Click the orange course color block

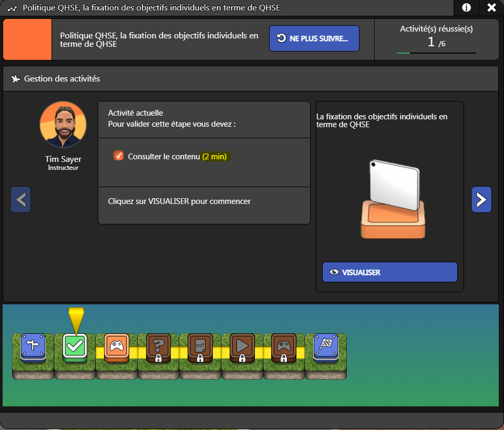tap(27, 39)
